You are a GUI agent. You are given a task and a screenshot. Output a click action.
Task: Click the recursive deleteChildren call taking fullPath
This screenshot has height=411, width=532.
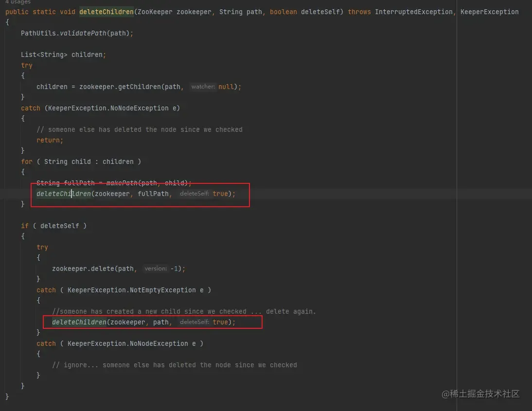click(136, 194)
